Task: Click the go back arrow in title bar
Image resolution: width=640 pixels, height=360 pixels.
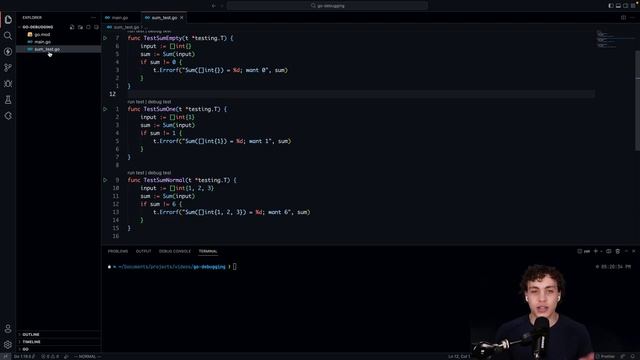Action: pos(213,6)
